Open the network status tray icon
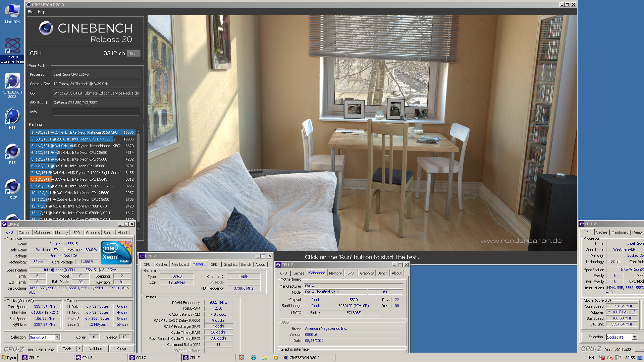The image size is (644, 362). click(602, 358)
